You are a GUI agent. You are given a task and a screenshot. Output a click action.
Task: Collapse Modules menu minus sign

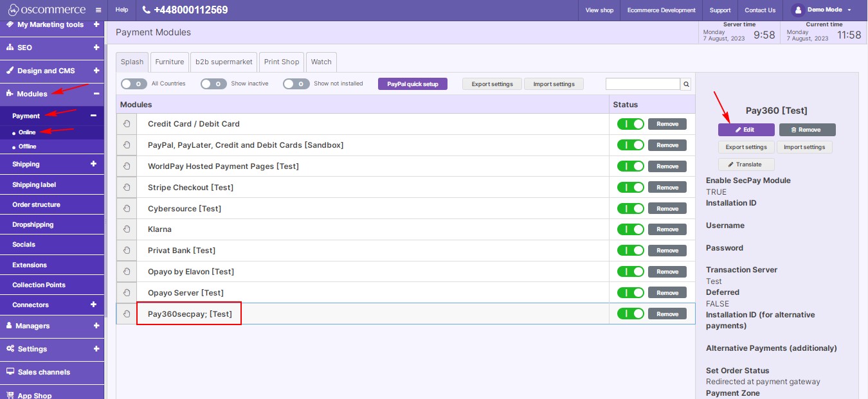tap(96, 94)
